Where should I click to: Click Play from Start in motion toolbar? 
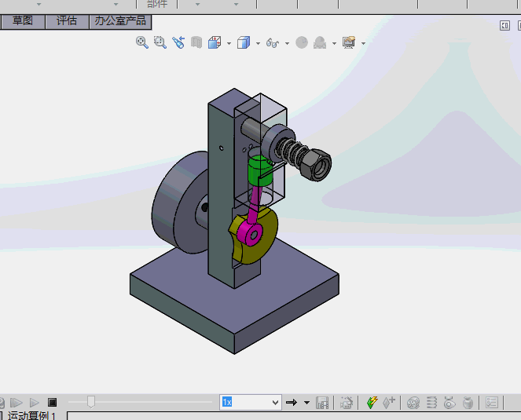(16, 403)
